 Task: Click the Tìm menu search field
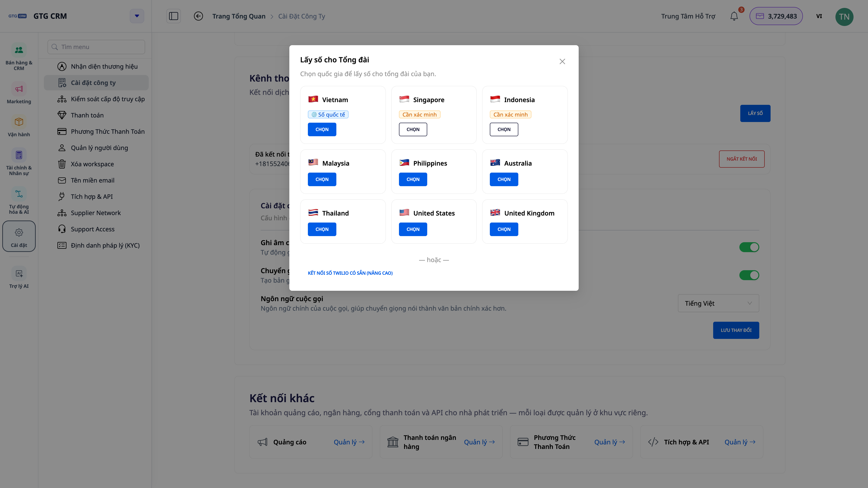coord(96,47)
